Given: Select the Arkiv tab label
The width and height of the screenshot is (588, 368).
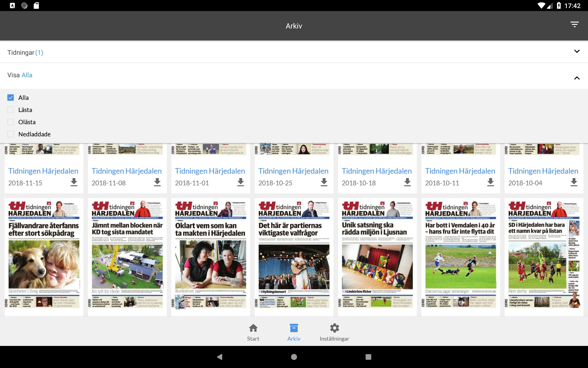Looking at the screenshot, I should [294, 339].
